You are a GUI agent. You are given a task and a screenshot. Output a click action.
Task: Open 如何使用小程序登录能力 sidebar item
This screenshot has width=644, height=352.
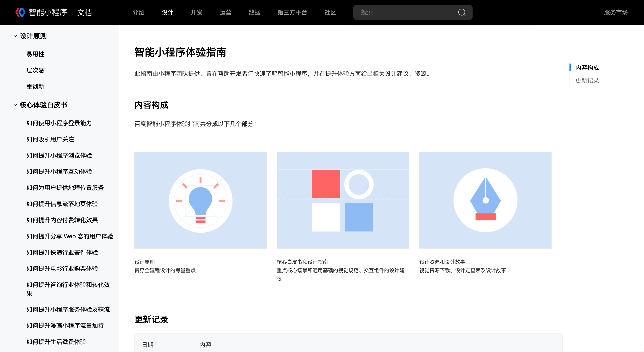tap(59, 123)
